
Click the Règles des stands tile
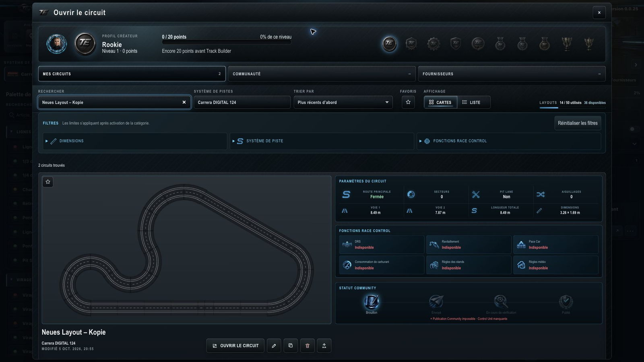(x=469, y=265)
